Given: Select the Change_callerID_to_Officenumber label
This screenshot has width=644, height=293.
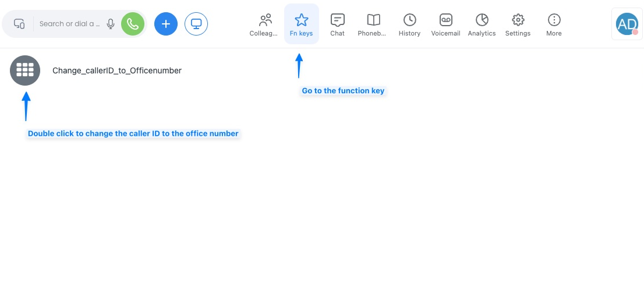Looking at the screenshot, I should pos(117,70).
